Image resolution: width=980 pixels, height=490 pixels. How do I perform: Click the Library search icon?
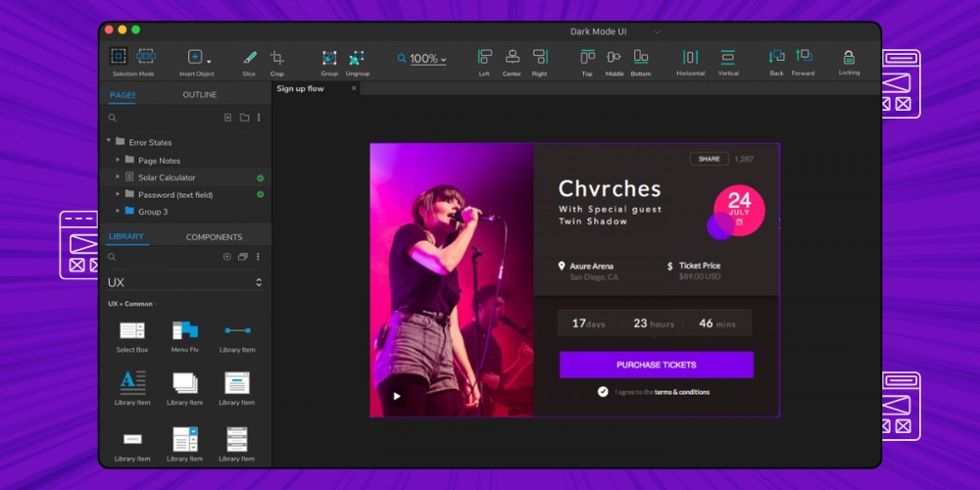112,257
